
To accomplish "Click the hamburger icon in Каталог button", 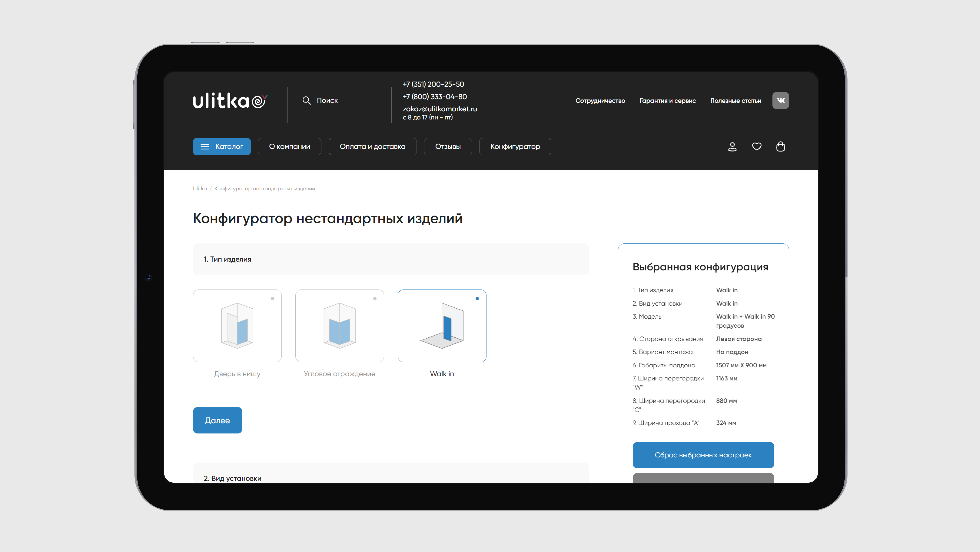I will pyautogui.click(x=205, y=147).
